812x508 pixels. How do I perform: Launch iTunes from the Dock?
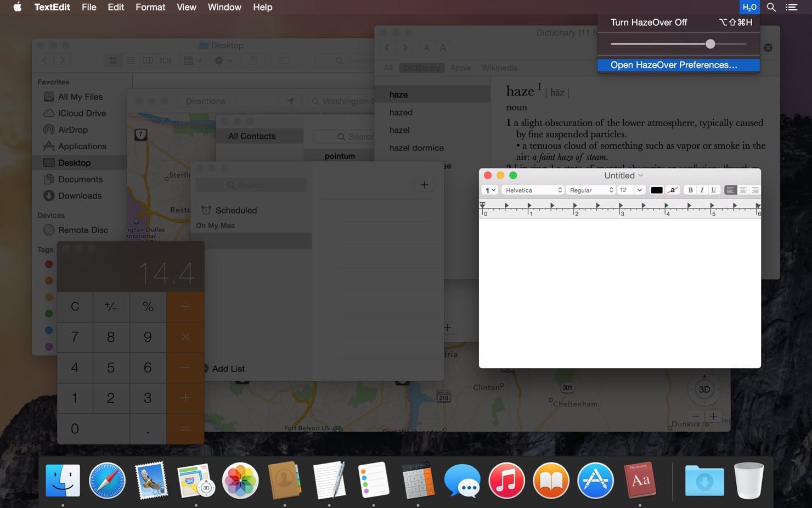click(506, 481)
